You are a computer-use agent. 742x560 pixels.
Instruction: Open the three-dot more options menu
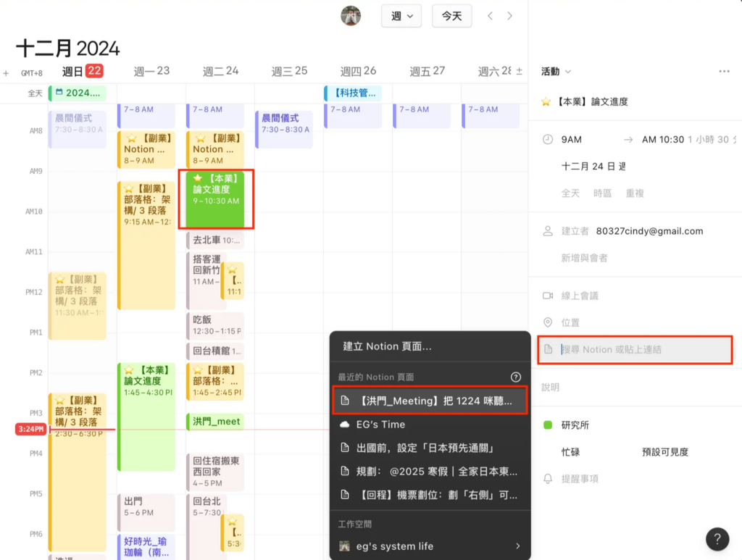pos(724,71)
